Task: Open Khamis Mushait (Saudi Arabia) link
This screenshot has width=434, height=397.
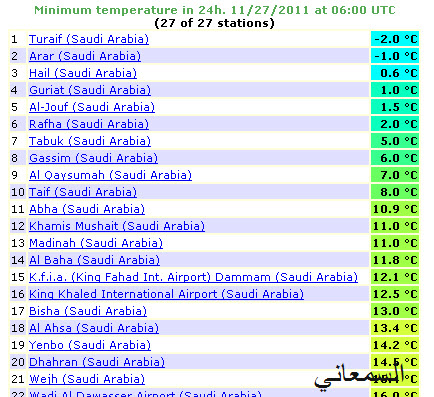Action: click(117, 226)
